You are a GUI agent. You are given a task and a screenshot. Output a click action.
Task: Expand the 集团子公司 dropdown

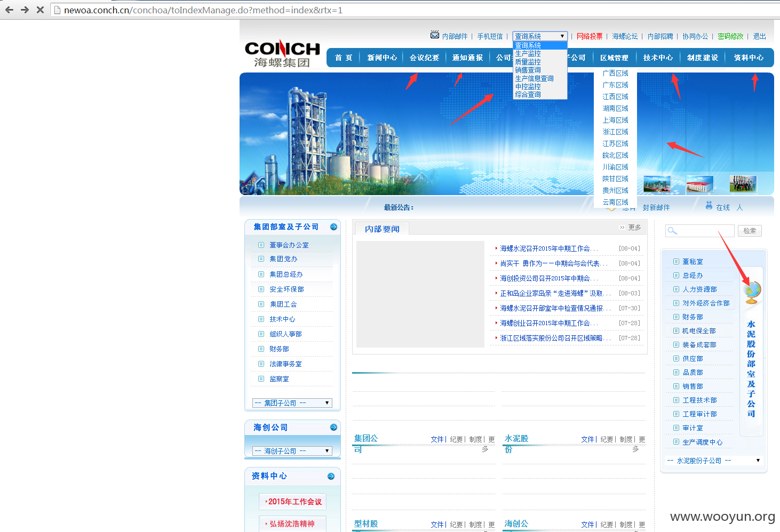coord(292,403)
